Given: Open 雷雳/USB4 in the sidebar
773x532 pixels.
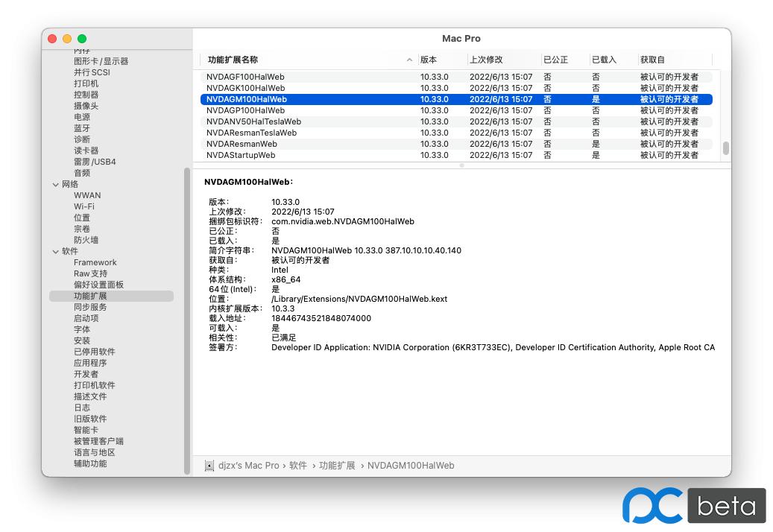Looking at the screenshot, I should (x=95, y=162).
